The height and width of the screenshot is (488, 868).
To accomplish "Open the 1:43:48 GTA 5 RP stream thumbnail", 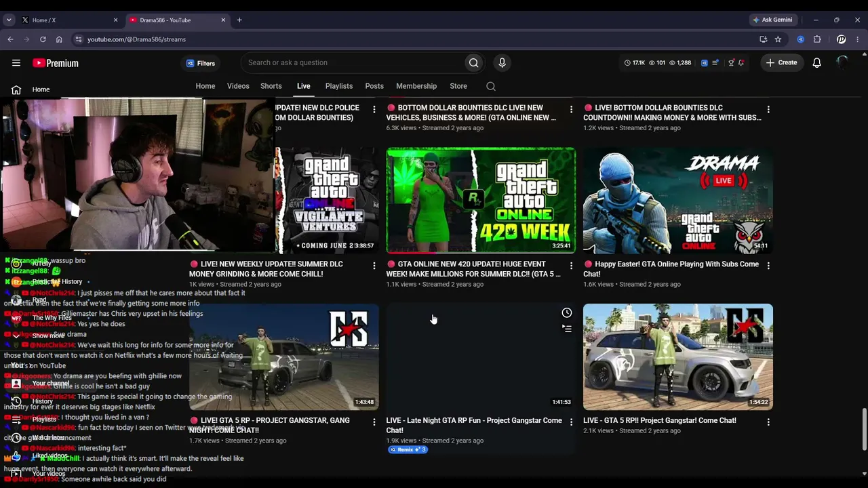I will point(284,357).
